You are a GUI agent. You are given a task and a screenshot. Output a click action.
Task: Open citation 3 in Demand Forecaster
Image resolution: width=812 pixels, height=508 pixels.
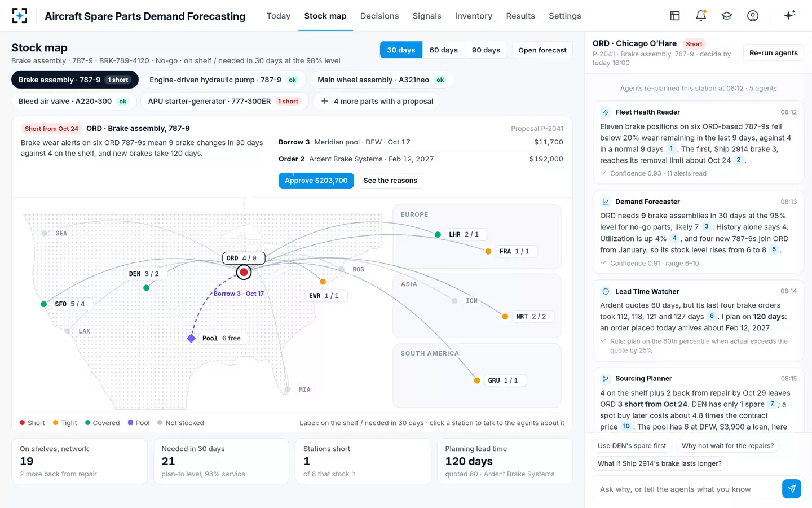(706, 226)
